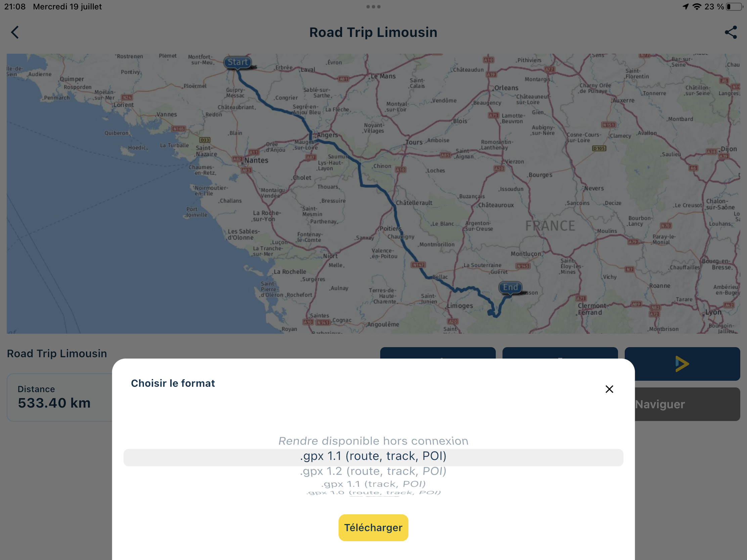The width and height of the screenshot is (747, 560).
Task: Tap the Start marker on the map
Action: [238, 62]
